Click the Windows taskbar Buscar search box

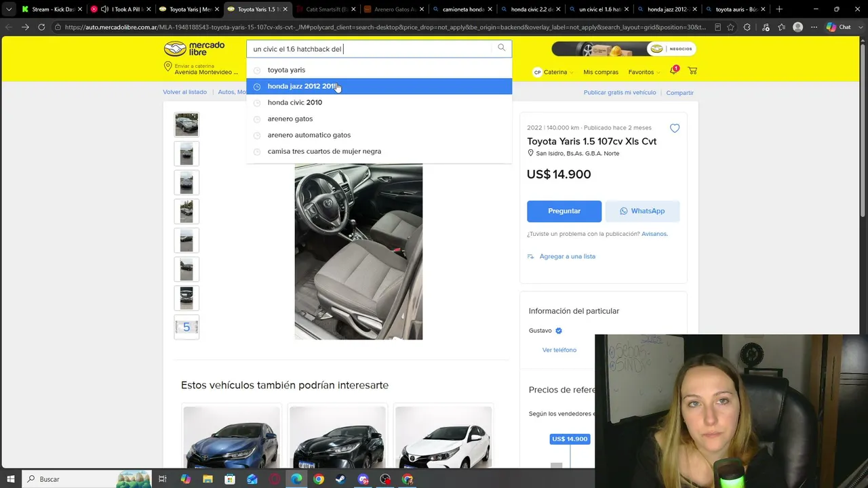[x=86, y=479]
